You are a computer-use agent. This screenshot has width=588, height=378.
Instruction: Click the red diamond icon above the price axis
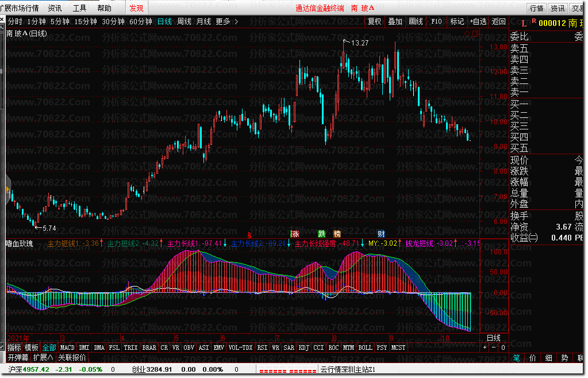[x=467, y=33]
